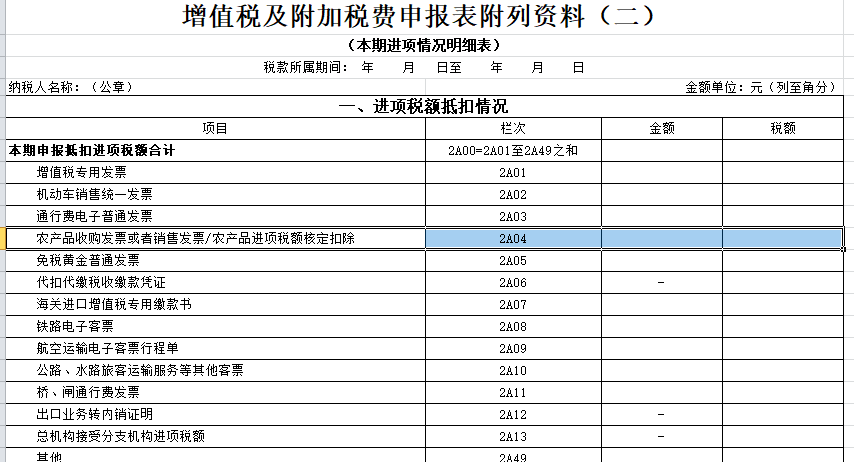Screen dimensions: 854x462
Task: Click section header 一、进项税额抵扣情况
Action: pos(424,106)
